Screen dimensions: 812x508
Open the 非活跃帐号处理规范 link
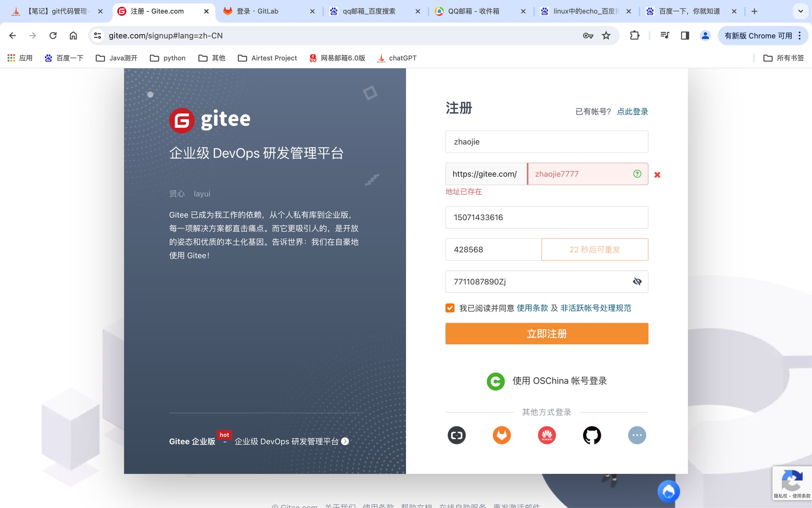click(595, 308)
